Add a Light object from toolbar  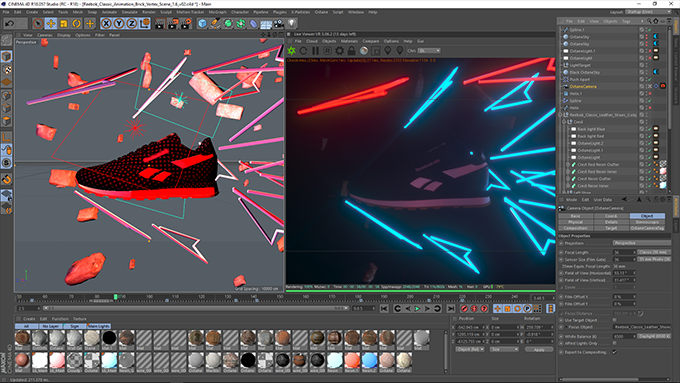[292, 23]
